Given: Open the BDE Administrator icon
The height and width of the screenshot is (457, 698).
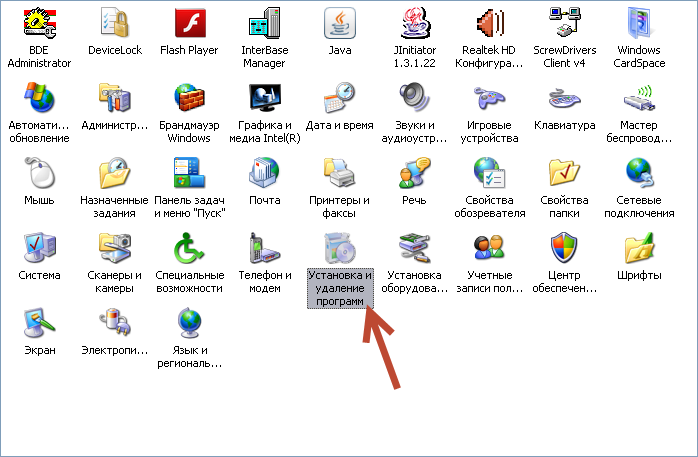Looking at the screenshot, I should [x=40, y=24].
